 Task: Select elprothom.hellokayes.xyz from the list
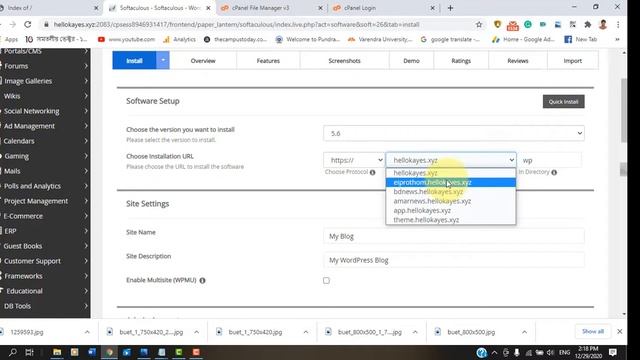[x=451, y=182]
